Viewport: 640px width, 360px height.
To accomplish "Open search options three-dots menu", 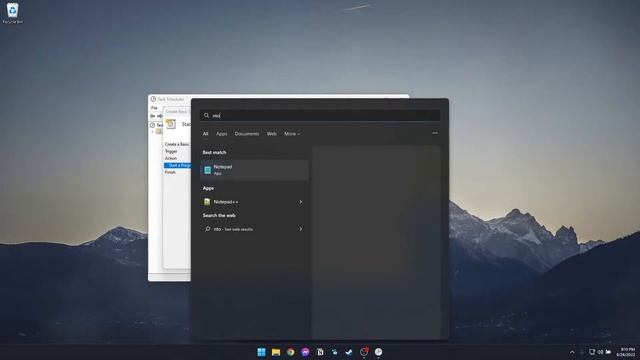I will (x=435, y=133).
